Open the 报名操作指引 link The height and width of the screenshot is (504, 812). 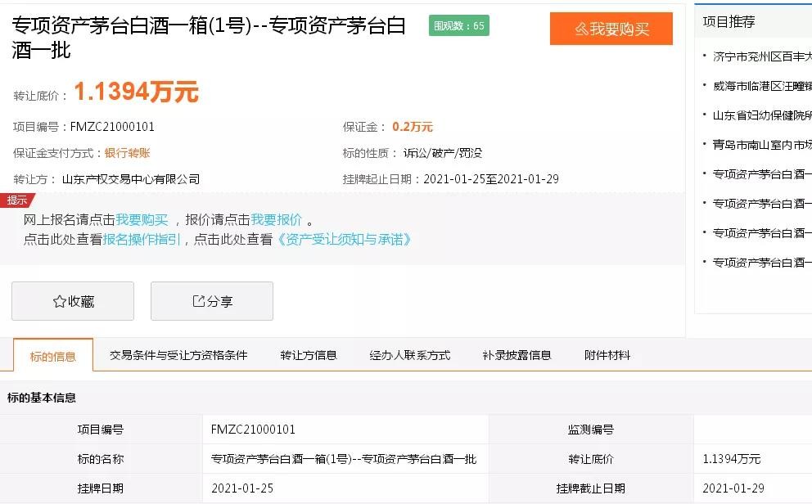(142, 240)
